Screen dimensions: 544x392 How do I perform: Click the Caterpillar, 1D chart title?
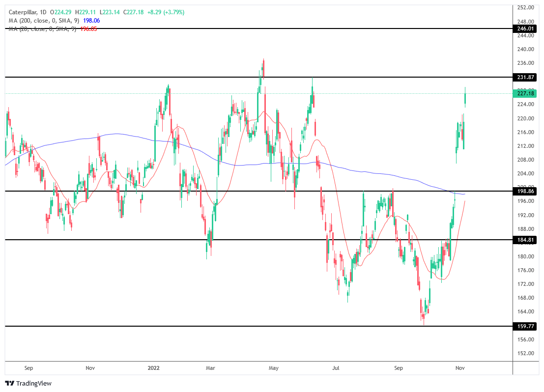tap(28, 12)
